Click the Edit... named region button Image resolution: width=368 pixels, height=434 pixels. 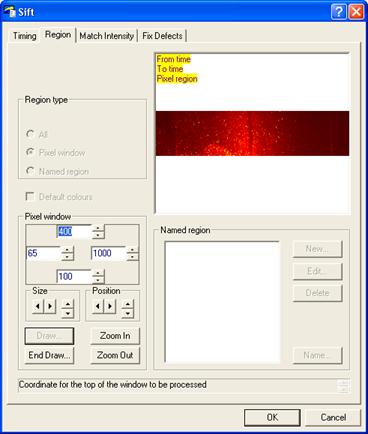[317, 271]
